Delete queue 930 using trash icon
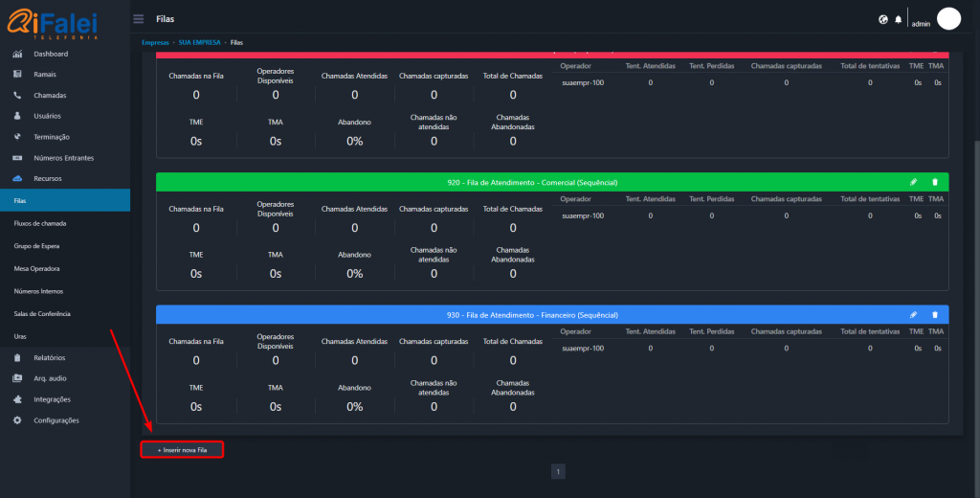 [x=935, y=314]
